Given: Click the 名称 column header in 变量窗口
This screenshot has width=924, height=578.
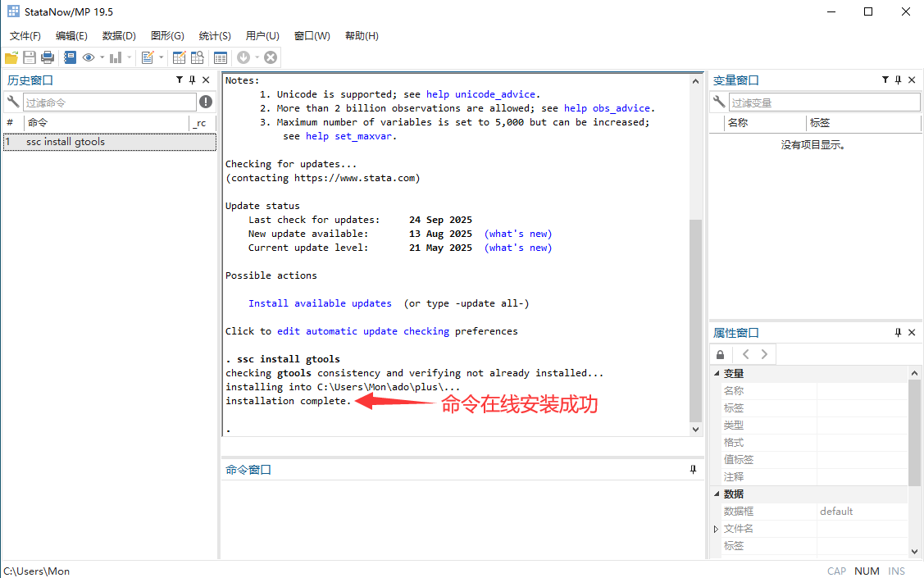Looking at the screenshot, I should (765, 122).
